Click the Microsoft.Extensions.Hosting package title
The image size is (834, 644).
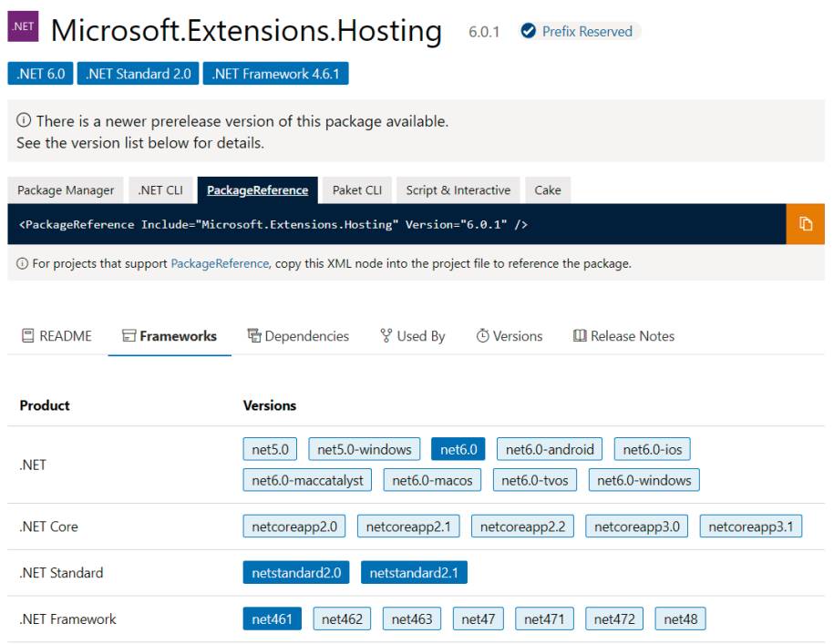click(246, 31)
